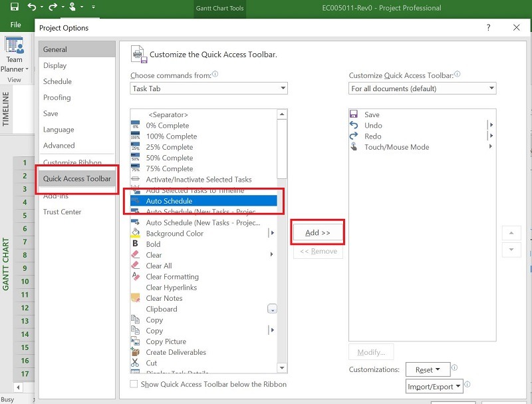Open the Customize Quick Access Toolbar arrow
Viewport: 532px width, 404px height.
93,7
